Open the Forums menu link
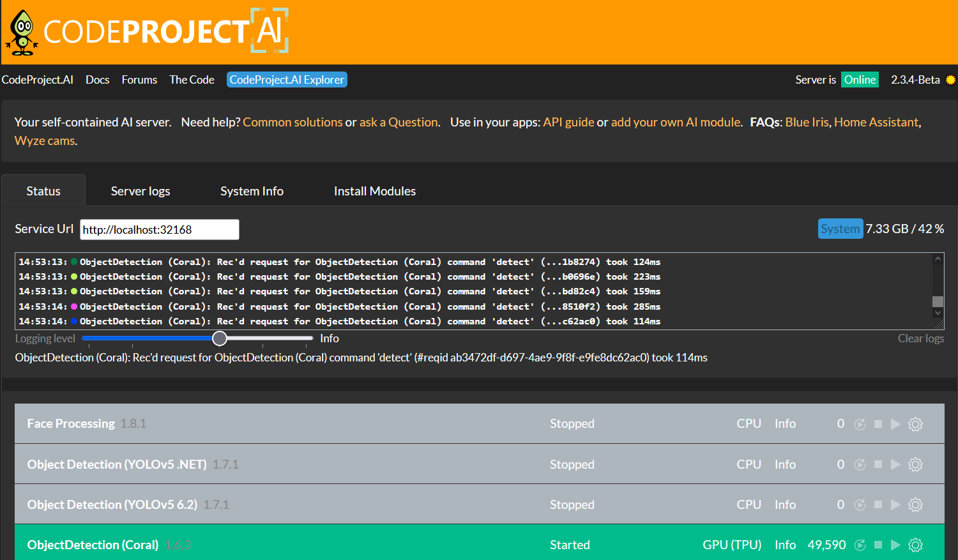This screenshot has width=958, height=560. pyautogui.click(x=139, y=80)
